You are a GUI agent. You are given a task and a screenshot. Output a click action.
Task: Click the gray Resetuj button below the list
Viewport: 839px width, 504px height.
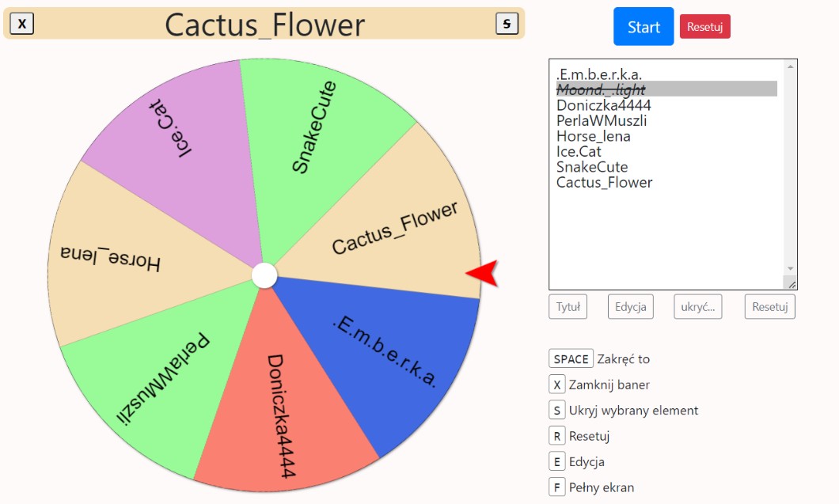click(x=769, y=307)
